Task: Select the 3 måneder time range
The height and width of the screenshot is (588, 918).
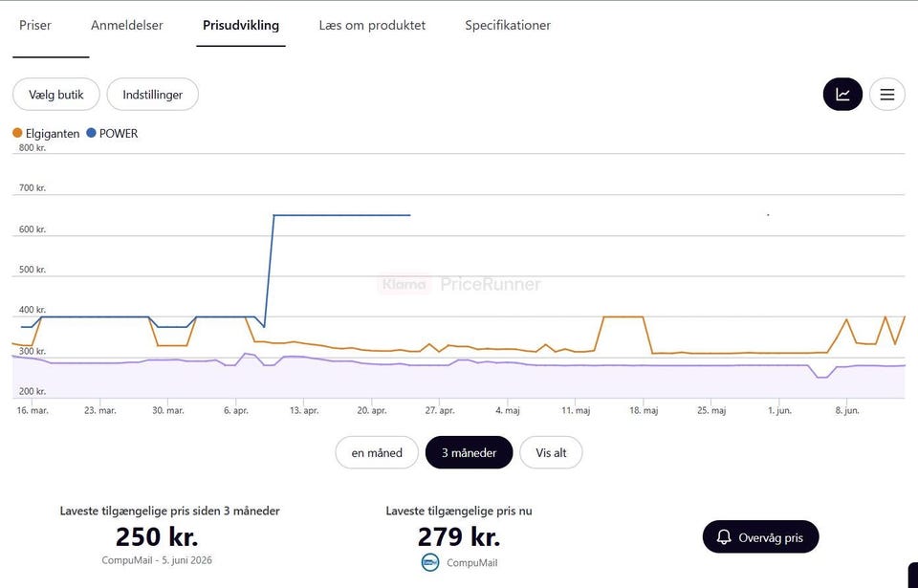Action: point(469,453)
